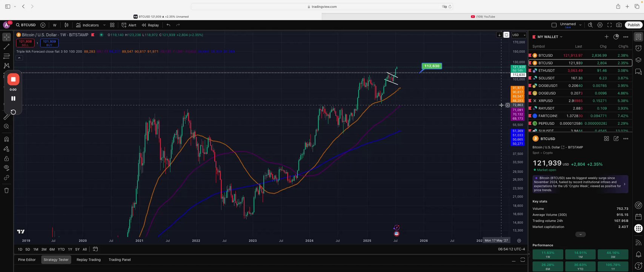Open the W timeframe interval selector
644x272 pixels.
pos(55,25)
